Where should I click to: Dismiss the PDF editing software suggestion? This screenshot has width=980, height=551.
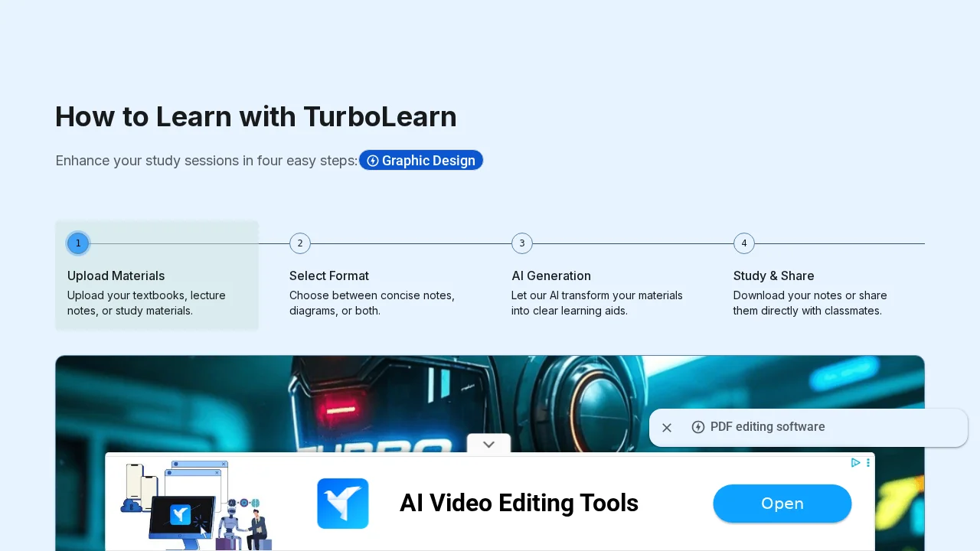click(x=667, y=428)
